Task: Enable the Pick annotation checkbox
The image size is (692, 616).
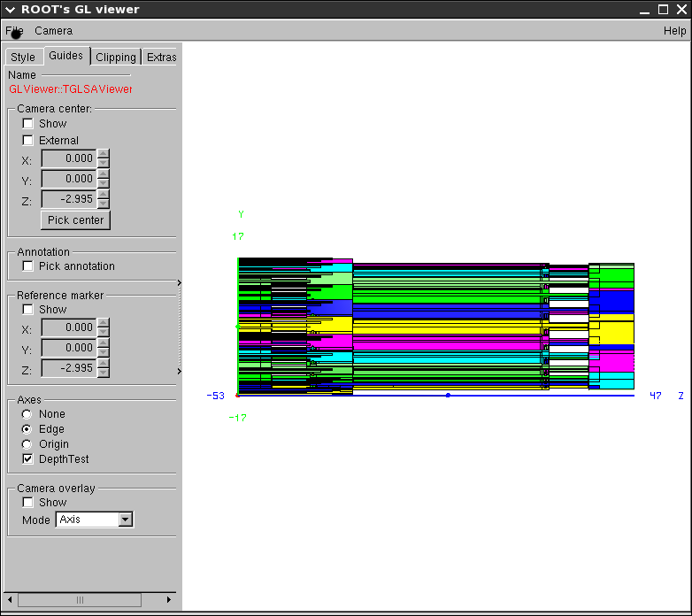Action: (27, 266)
